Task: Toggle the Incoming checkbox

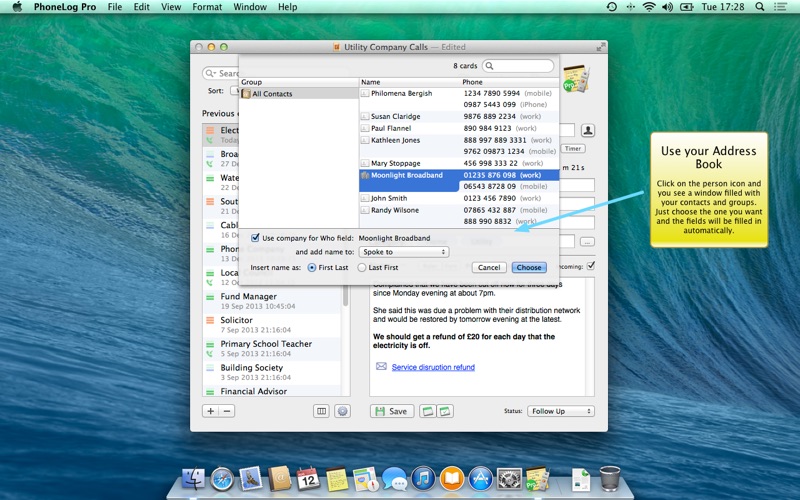Action: (591, 266)
